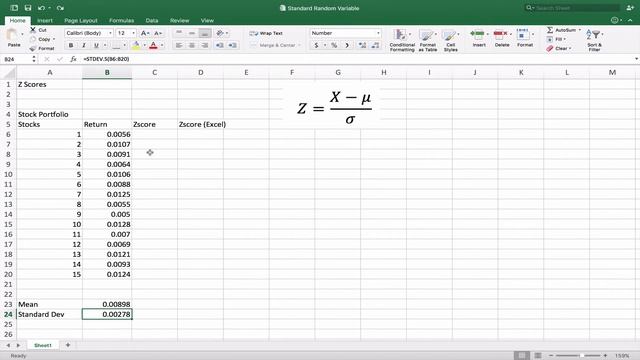
Task: Click the increase decimal icon
Action: tap(362, 45)
